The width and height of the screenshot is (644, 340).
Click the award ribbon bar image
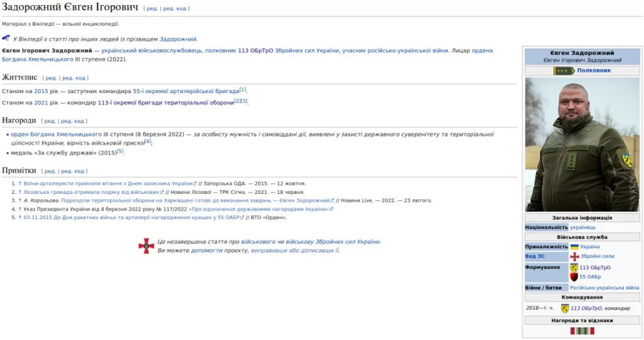582,331
